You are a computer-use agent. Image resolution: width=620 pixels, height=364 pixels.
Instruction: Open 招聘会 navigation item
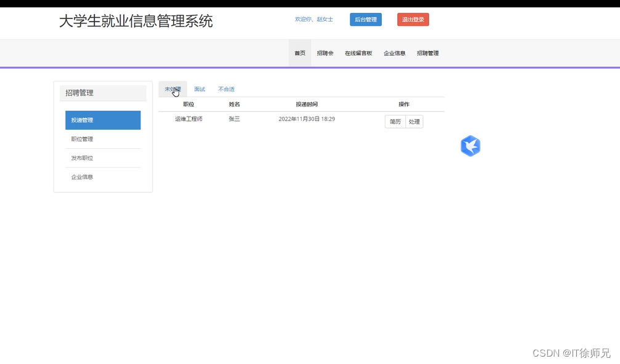coord(325,53)
